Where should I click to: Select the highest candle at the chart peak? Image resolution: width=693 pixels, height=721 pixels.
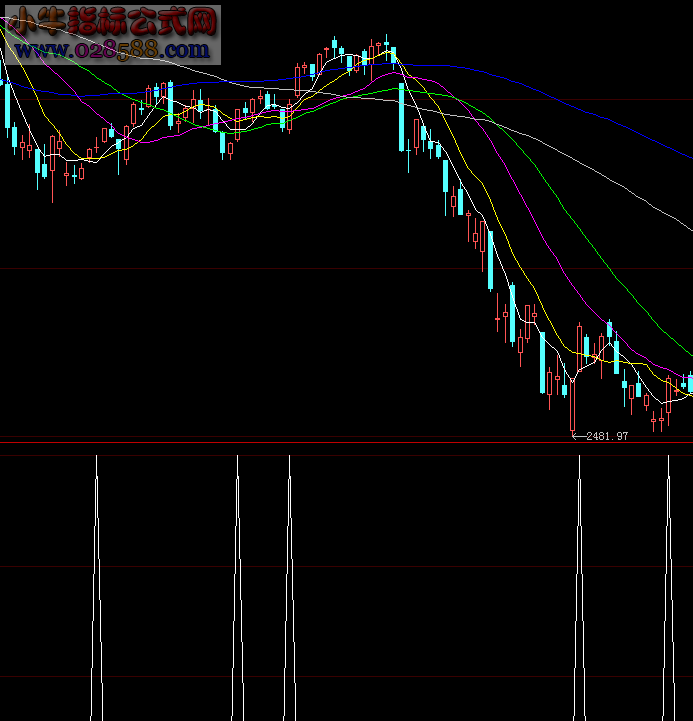[392, 53]
